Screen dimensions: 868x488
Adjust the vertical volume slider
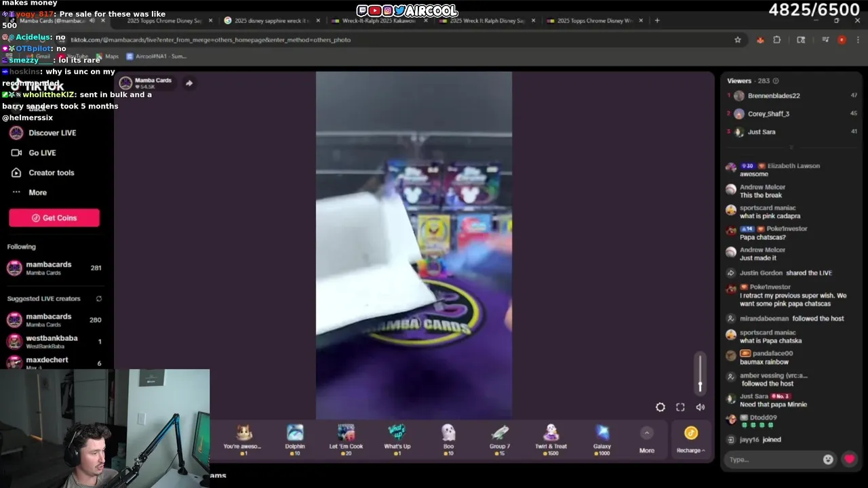[701, 373]
